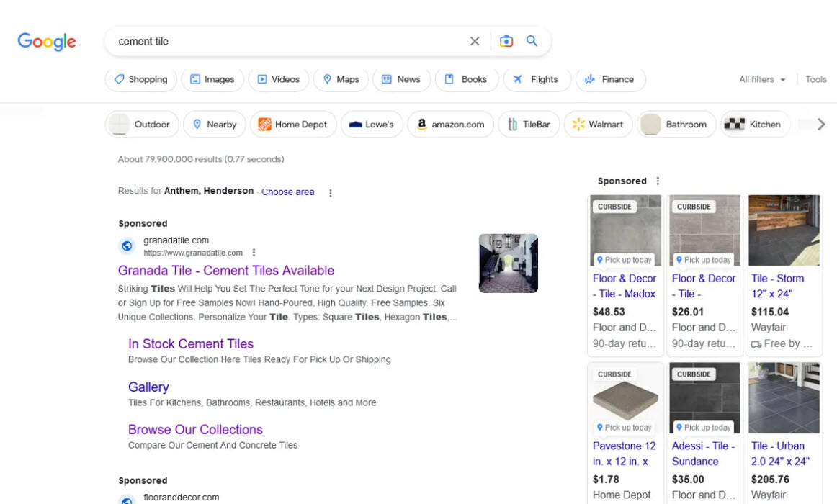Click the https://www.granadatile.com URL text
This screenshot has width=837, height=504.
pyautogui.click(x=193, y=253)
